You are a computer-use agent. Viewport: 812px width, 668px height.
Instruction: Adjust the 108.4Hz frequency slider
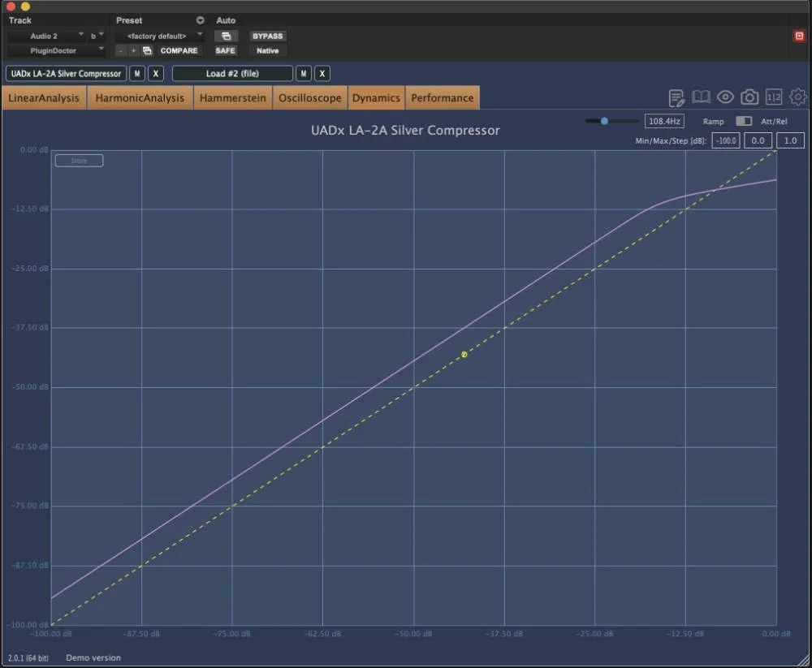click(x=605, y=120)
